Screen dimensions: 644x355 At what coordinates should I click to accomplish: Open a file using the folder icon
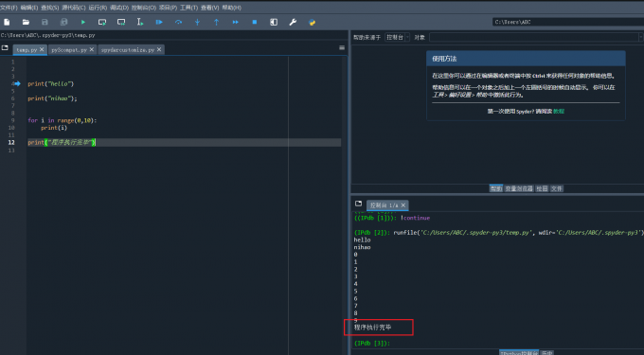[x=26, y=22]
